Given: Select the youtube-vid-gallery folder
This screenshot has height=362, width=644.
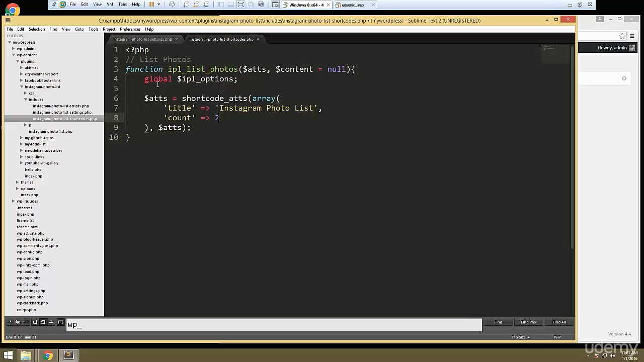Looking at the screenshot, I should click(42, 163).
